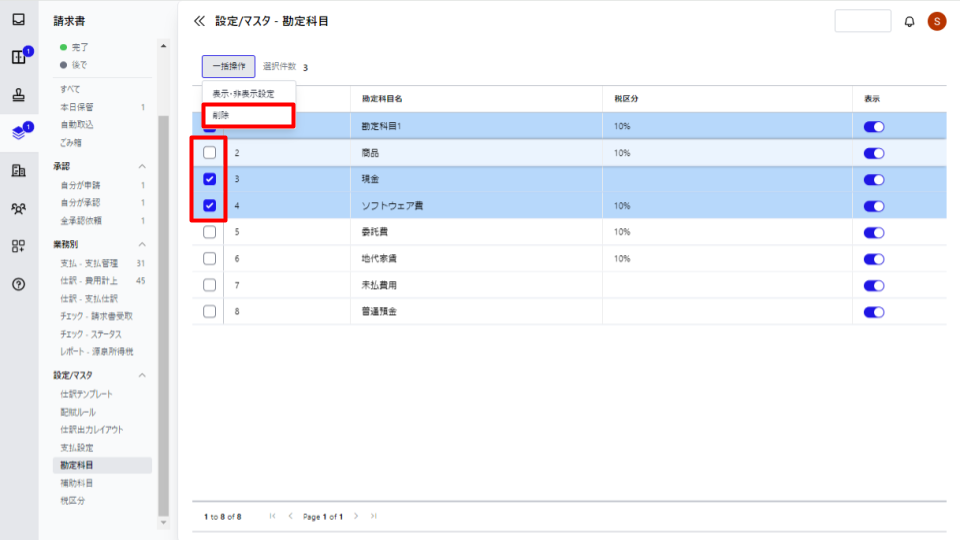
Task: Click the apps grid plus icon
Action: [18, 246]
